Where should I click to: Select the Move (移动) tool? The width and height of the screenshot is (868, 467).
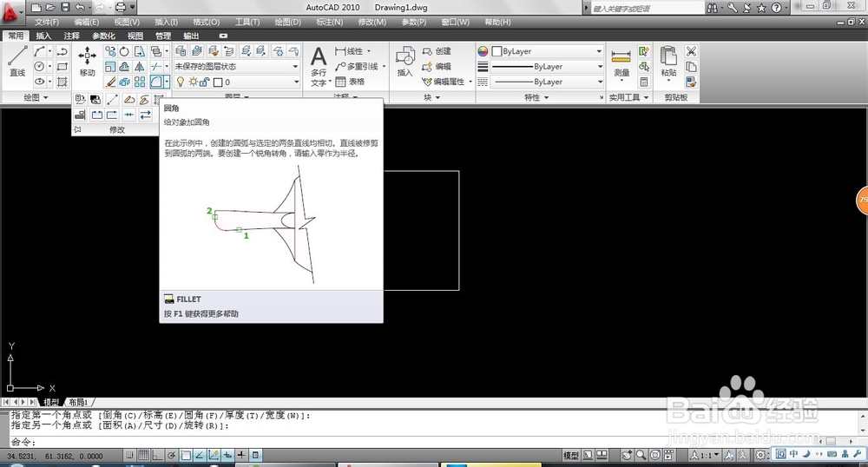click(88, 61)
